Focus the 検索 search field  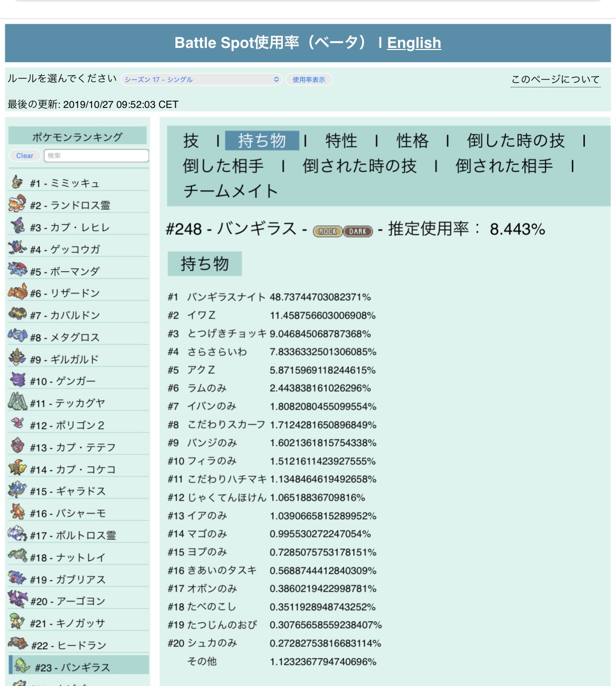pos(96,156)
